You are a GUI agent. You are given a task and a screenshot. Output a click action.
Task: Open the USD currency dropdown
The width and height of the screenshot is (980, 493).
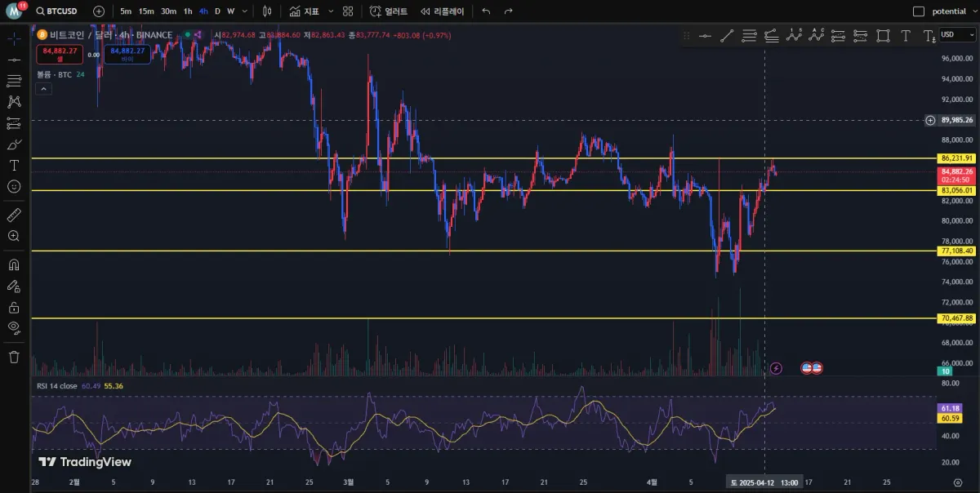click(x=957, y=34)
